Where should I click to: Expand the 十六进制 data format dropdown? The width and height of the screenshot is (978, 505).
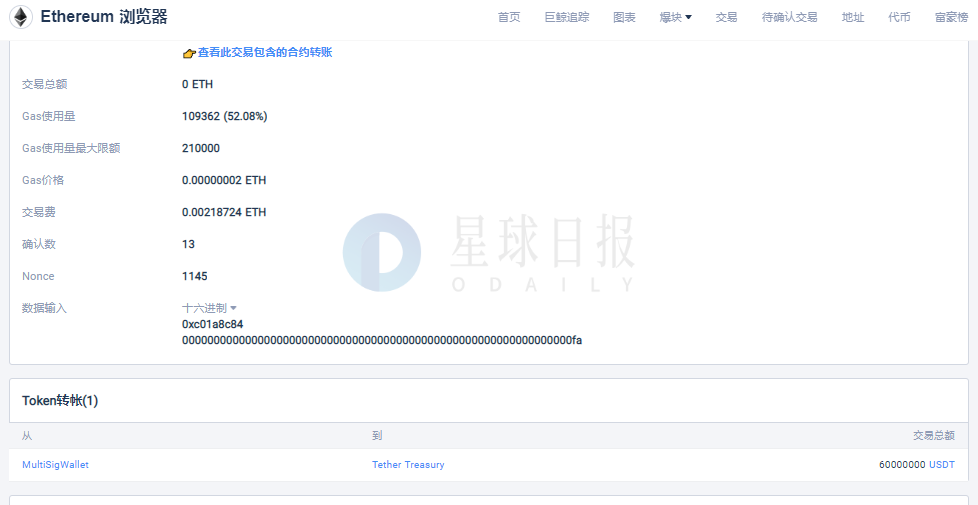pos(209,308)
